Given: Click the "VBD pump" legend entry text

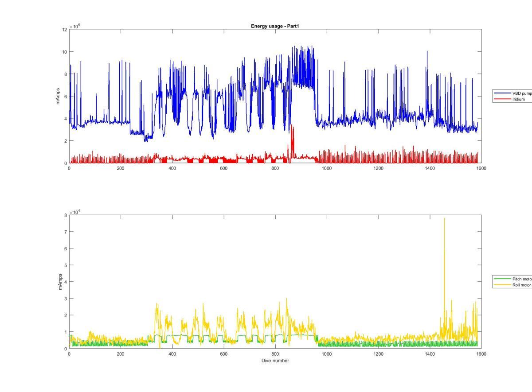Looking at the screenshot, I should click(x=522, y=93).
